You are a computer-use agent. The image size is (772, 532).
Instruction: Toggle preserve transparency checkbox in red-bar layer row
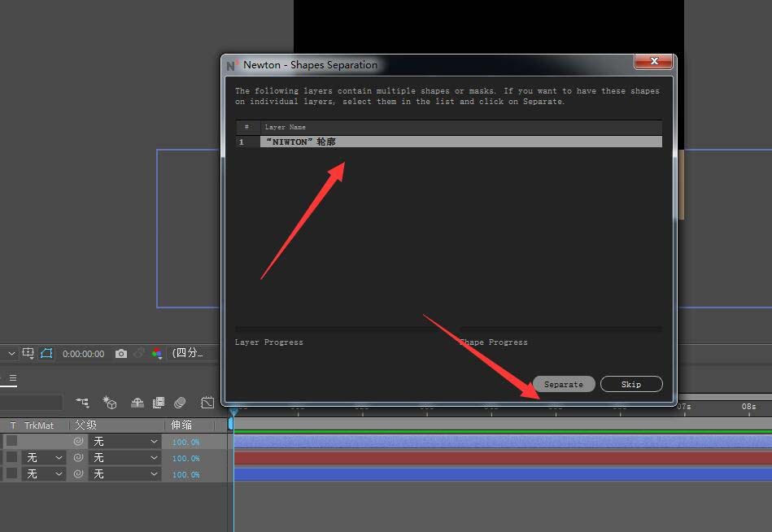point(12,457)
